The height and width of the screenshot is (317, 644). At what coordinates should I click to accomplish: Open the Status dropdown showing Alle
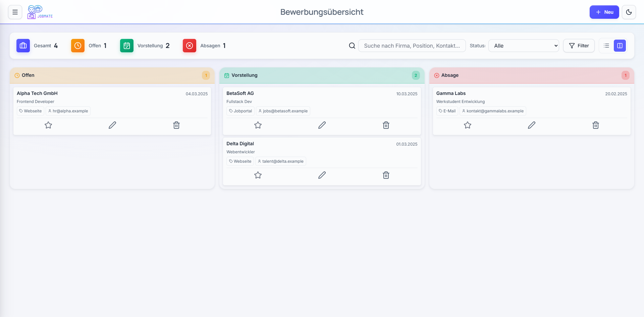523,46
